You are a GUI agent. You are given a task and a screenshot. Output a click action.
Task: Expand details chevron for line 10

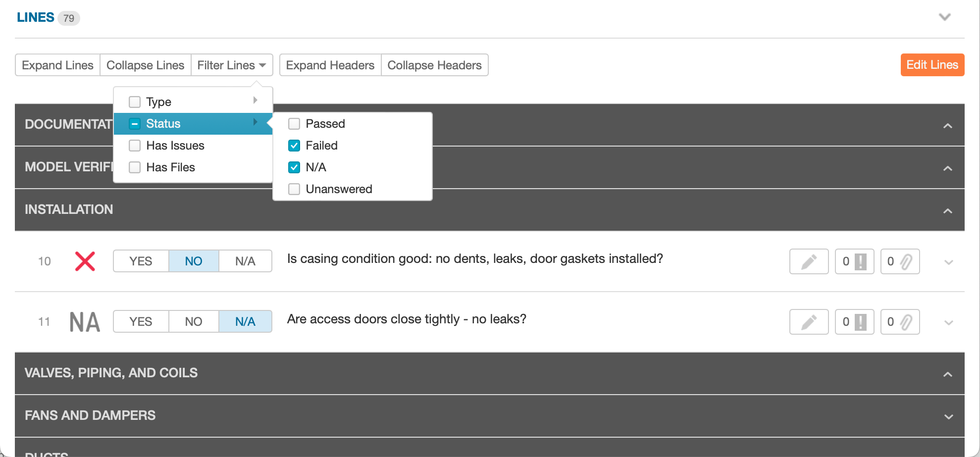point(948,262)
